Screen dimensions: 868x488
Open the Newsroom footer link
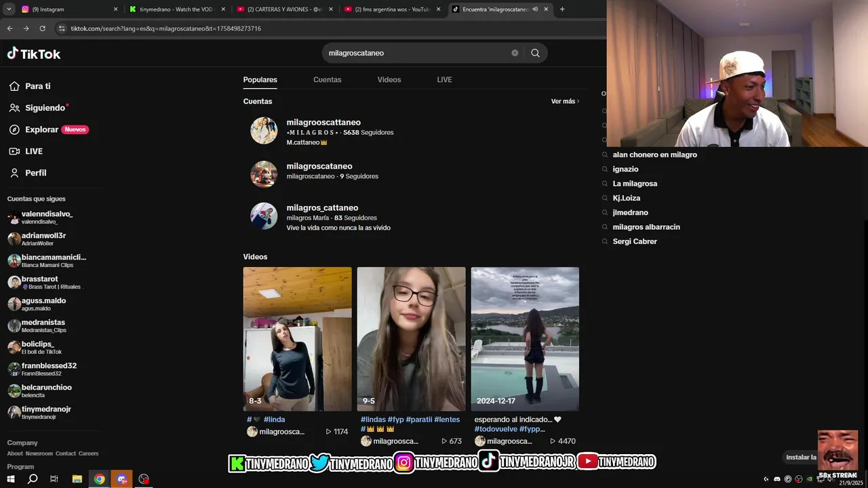coord(39,453)
